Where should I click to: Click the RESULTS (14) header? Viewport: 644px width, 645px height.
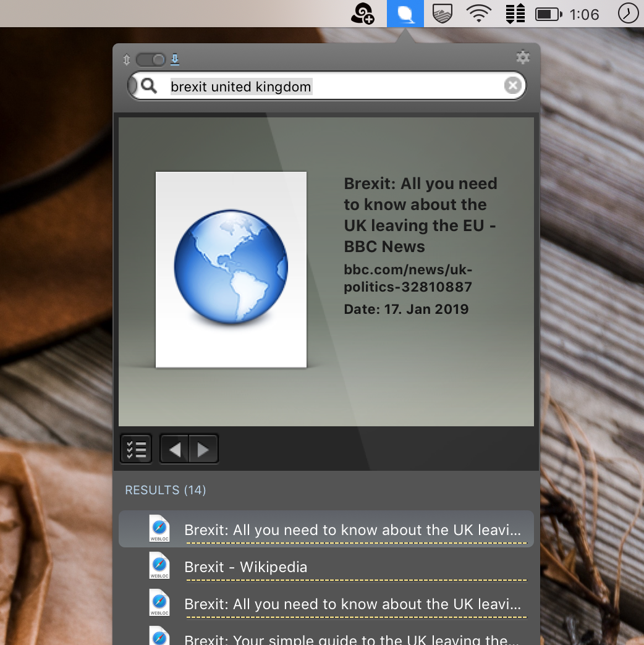click(x=166, y=490)
